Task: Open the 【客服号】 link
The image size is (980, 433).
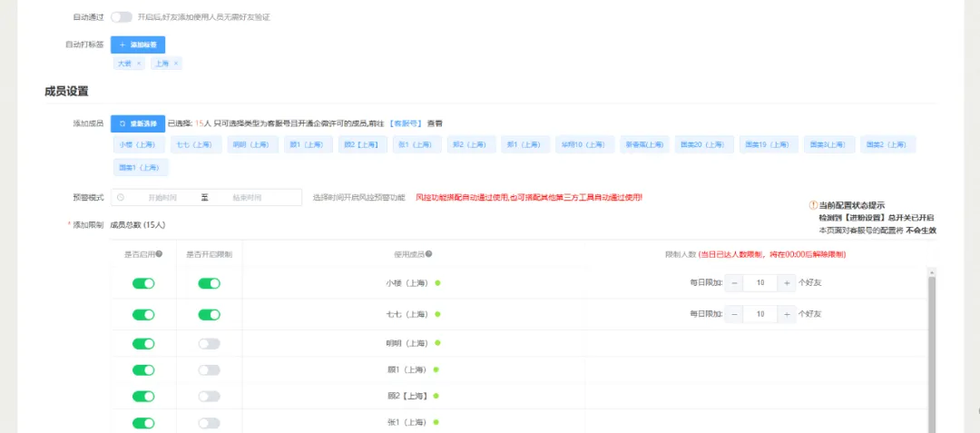Action: click(407, 123)
